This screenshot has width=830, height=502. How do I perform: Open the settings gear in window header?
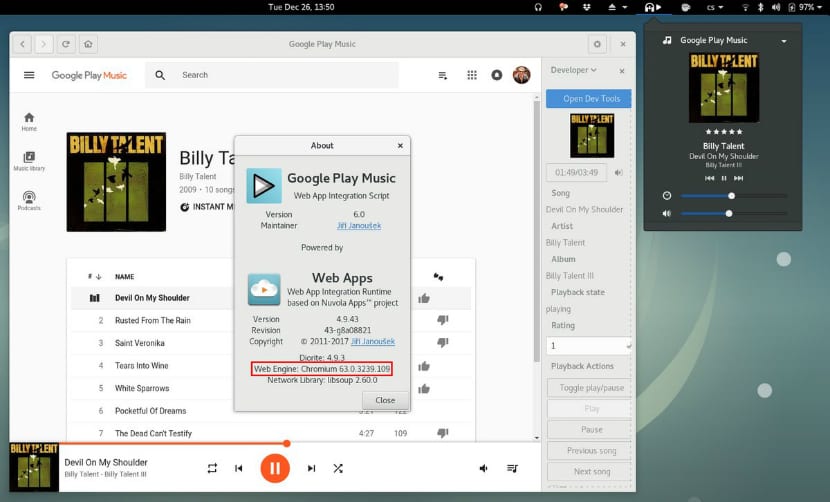[x=597, y=44]
